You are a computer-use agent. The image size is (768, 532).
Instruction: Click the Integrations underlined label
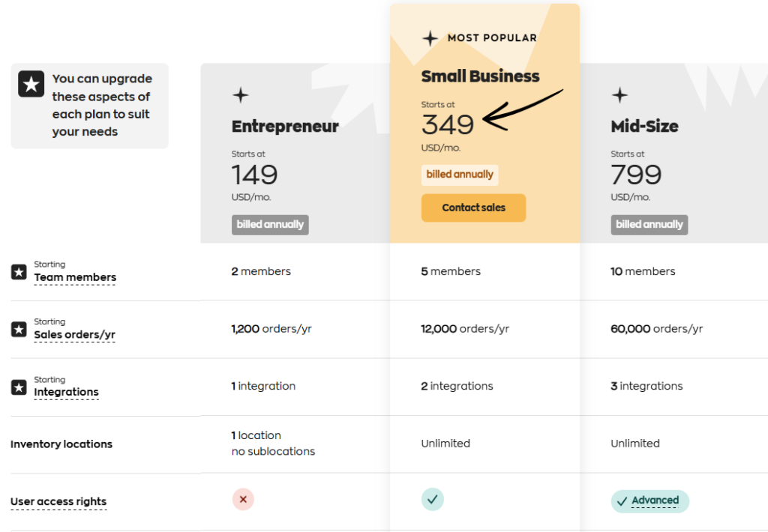(66, 392)
